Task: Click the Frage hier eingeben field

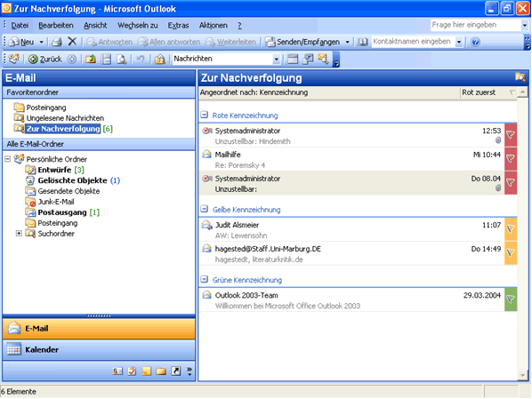Action: pos(475,25)
